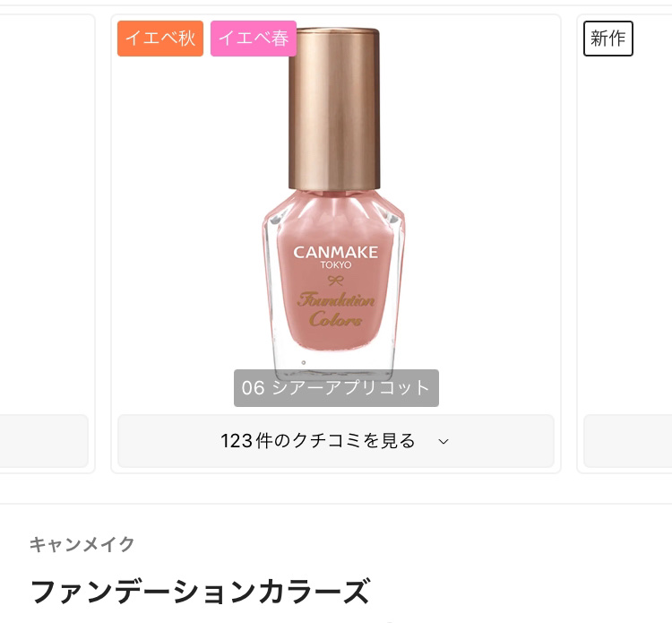The image size is (672, 623).
Task: Click the 06 シアーアプリコット shade label
Action: coord(336,387)
